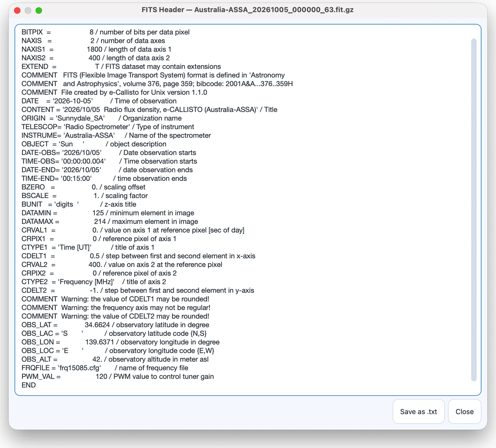Click the OBS_LAT 34.6624 line
Viewport: 496px width, 448px height.
pyautogui.click(x=115, y=325)
